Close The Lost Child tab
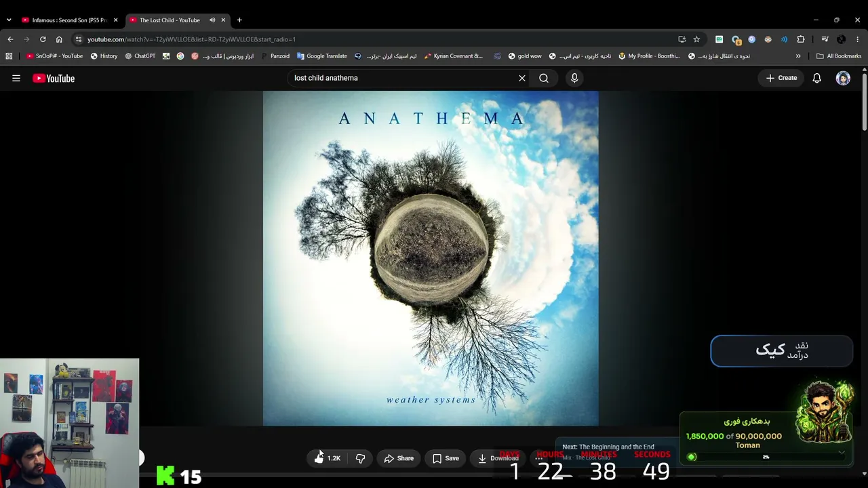This screenshot has width=868, height=488. [223, 20]
